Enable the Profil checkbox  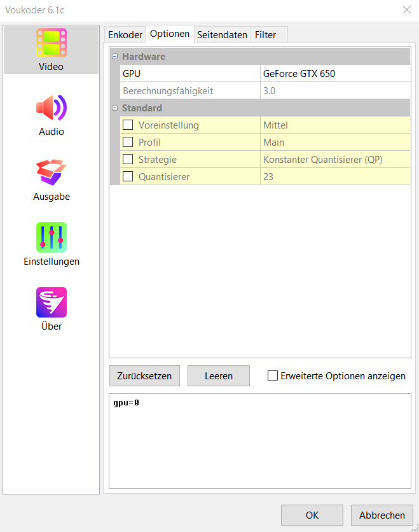pos(128,143)
